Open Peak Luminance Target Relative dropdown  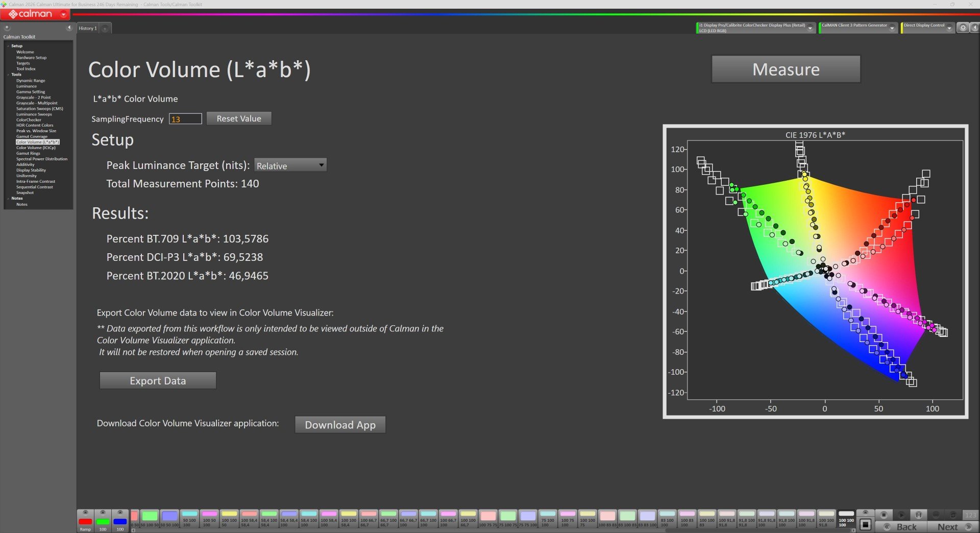click(x=290, y=165)
